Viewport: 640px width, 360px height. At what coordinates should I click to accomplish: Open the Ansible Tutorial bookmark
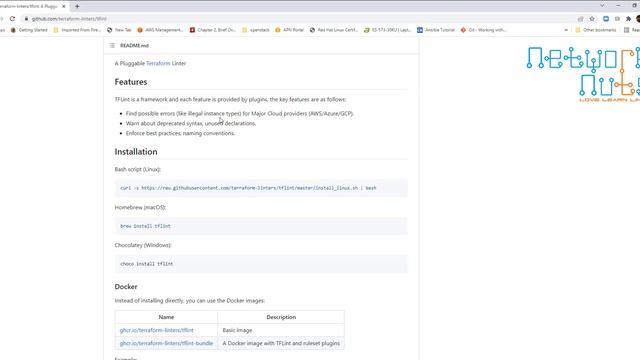coord(436,30)
